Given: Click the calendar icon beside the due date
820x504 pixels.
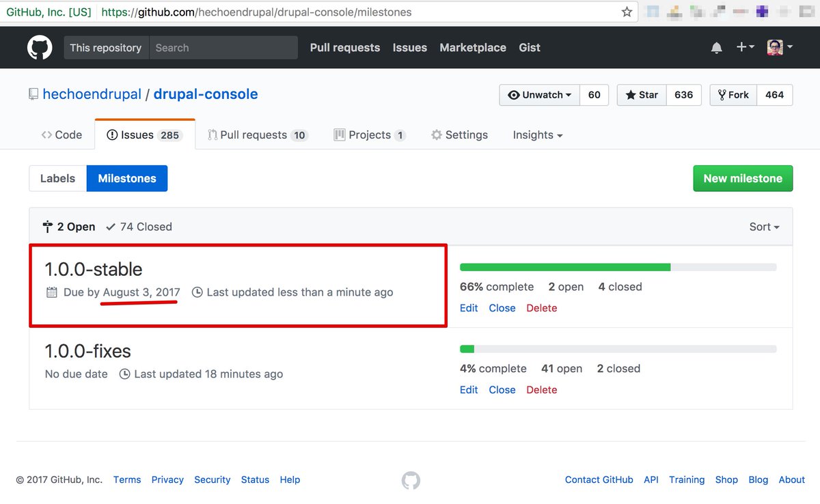Looking at the screenshot, I should pos(51,292).
